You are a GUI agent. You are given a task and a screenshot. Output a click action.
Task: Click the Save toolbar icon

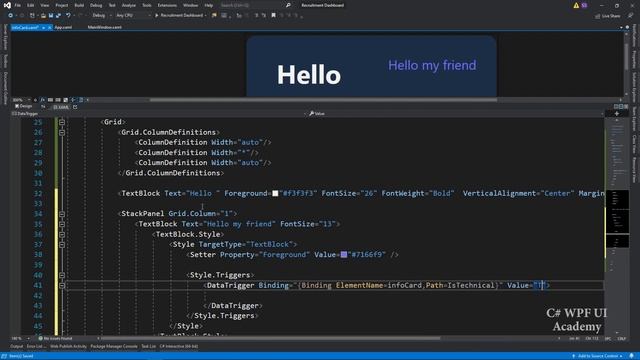pos(51,16)
